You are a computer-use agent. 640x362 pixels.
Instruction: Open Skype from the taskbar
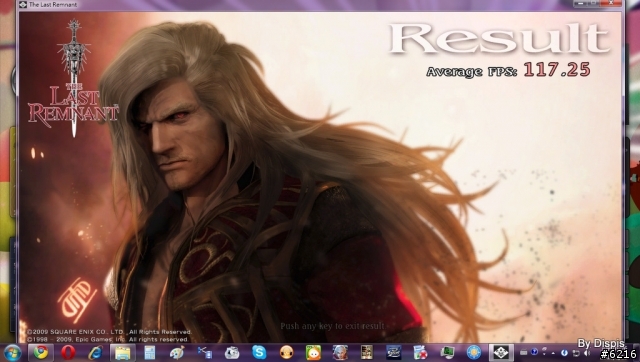(259, 352)
